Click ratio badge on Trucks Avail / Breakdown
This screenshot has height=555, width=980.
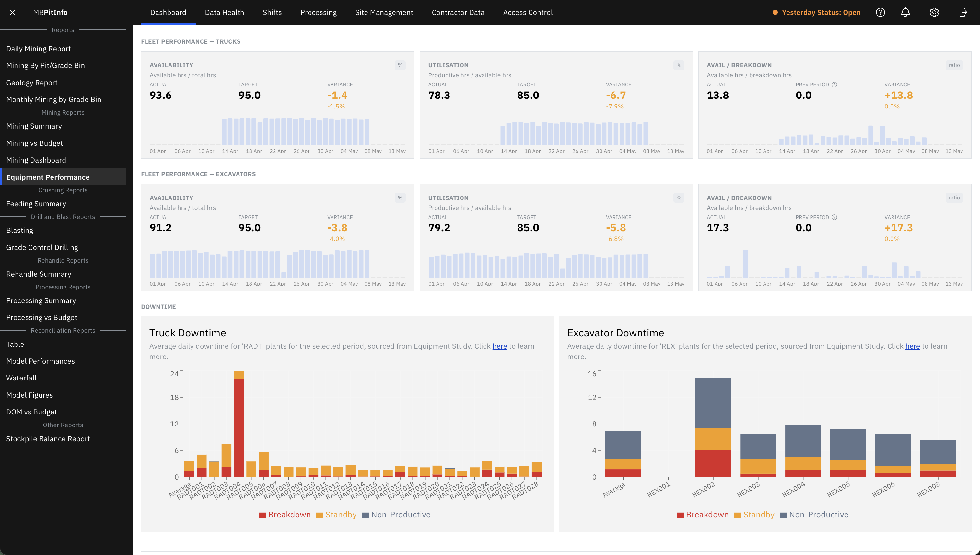pyautogui.click(x=954, y=65)
